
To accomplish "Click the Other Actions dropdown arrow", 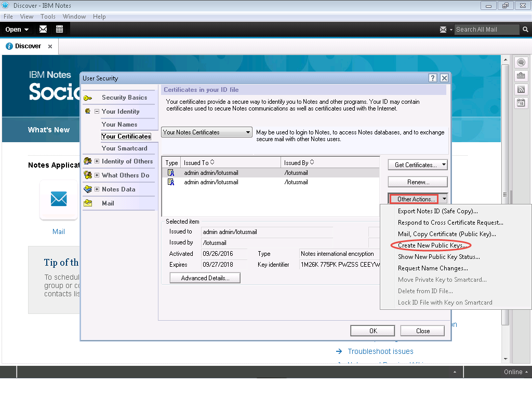I will click(444, 199).
